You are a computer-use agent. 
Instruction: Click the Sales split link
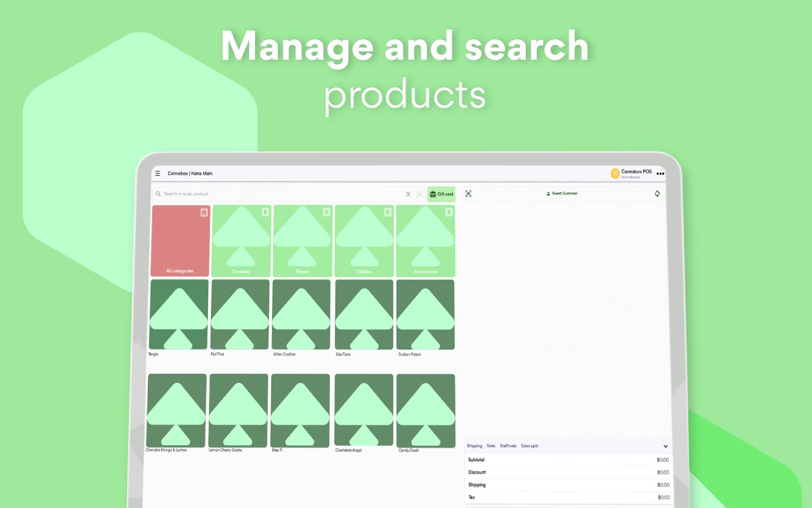[530, 446]
